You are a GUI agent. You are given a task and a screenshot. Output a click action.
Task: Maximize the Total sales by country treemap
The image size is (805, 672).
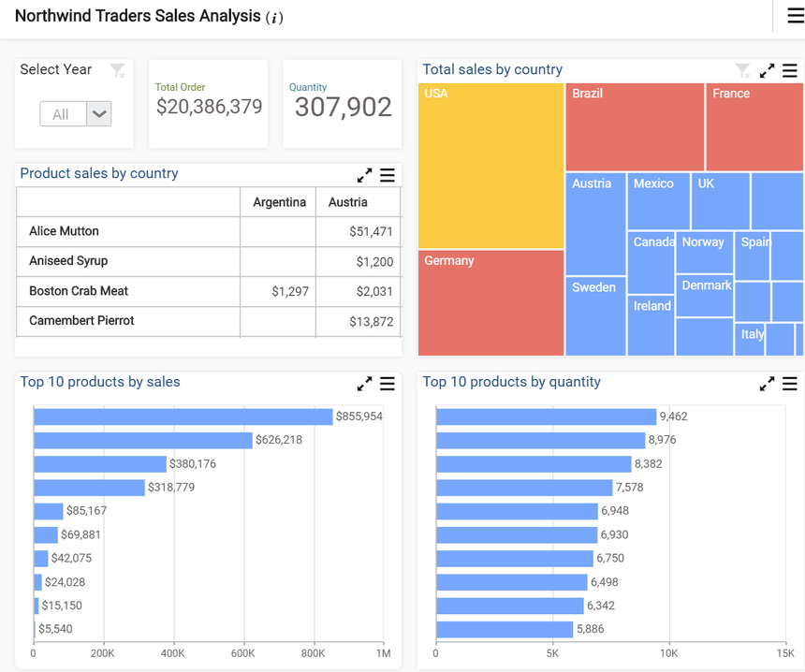point(767,70)
